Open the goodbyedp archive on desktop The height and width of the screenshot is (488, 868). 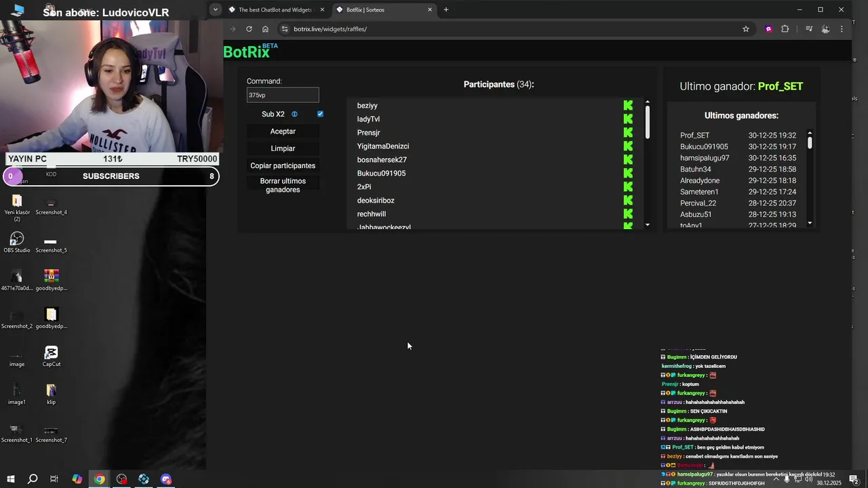52,280
